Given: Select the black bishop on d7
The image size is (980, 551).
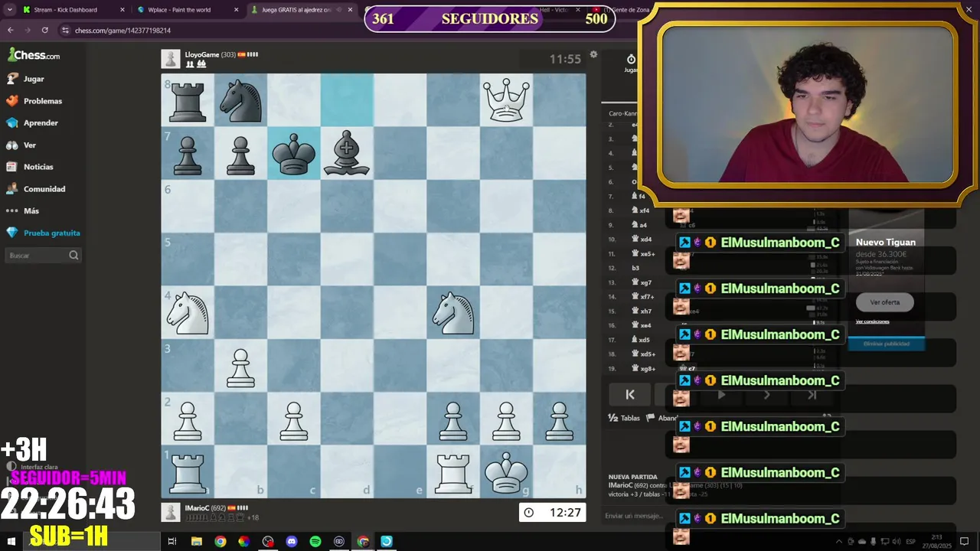Looking at the screenshot, I should point(347,153).
